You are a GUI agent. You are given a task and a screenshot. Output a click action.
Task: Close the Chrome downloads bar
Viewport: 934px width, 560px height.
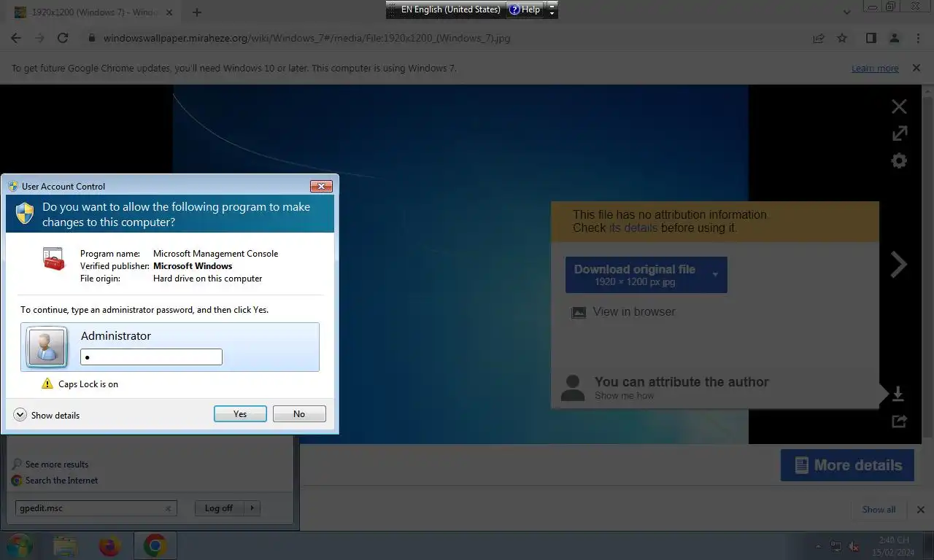click(920, 510)
